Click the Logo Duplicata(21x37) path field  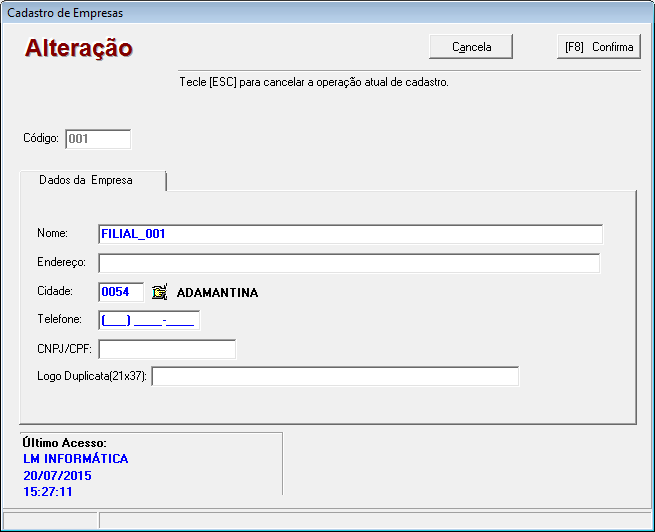pyautogui.click(x=335, y=376)
